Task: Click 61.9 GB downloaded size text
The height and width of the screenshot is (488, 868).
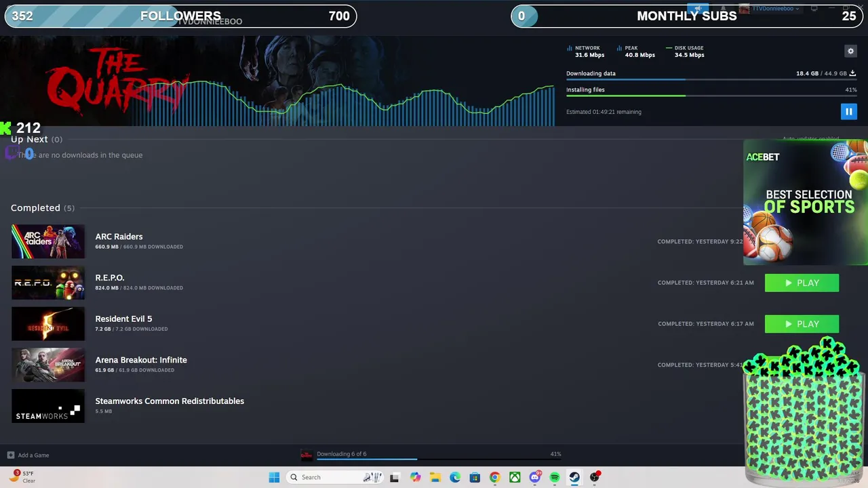Action: pyautogui.click(x=135, y=370)
